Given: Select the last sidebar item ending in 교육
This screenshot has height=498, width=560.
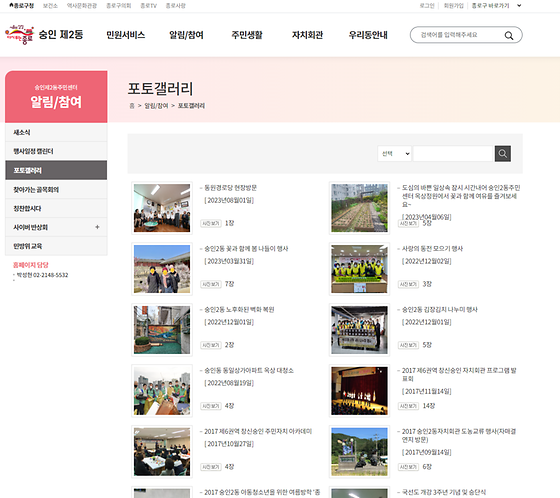Looking at the screenshot, I should tap(56, 246).
